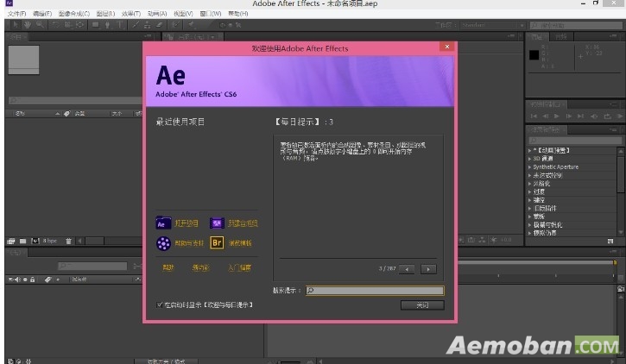Open the Standard workspace dropdown

(x=493, y=25)
